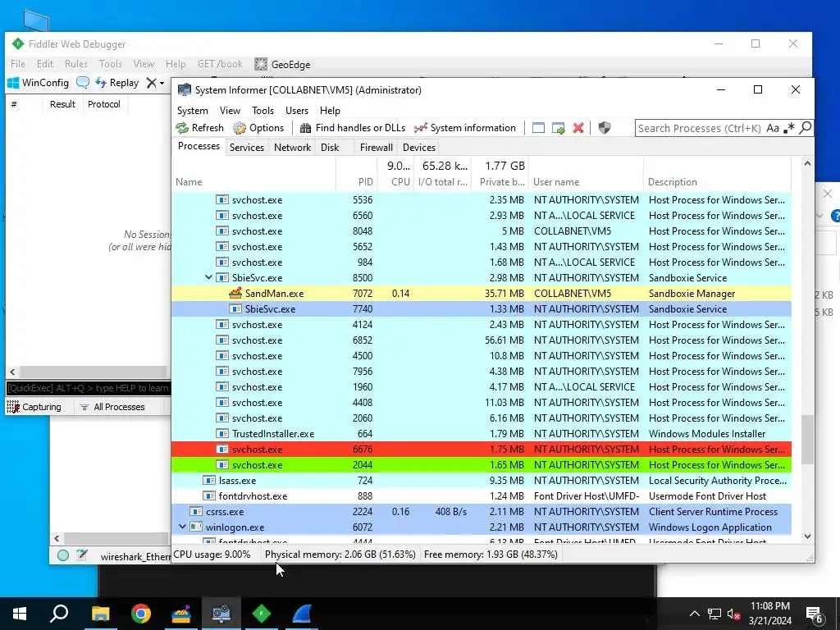Collapse the winlogon.exe process tree
Screen dimensions: 840x630
click(182, 527)
